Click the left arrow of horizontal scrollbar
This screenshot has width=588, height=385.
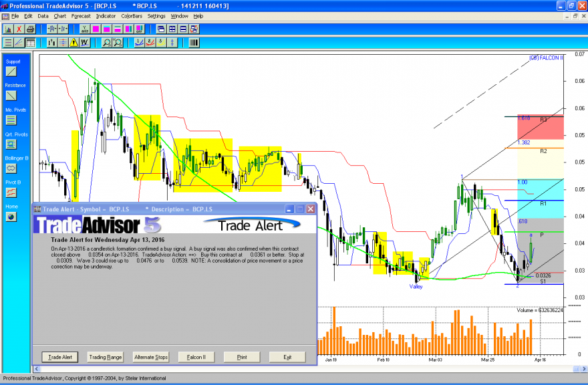point(36,369)
